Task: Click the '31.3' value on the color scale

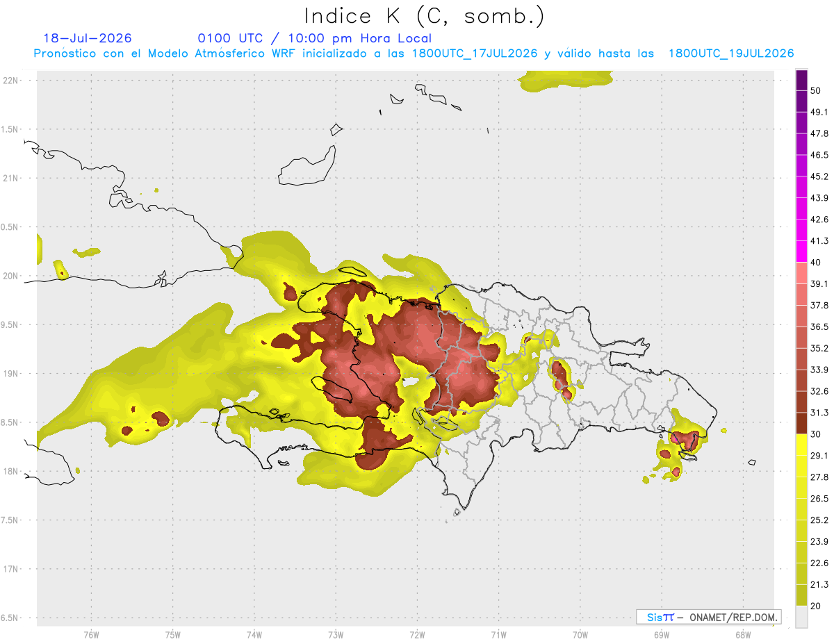Action: 819,413
